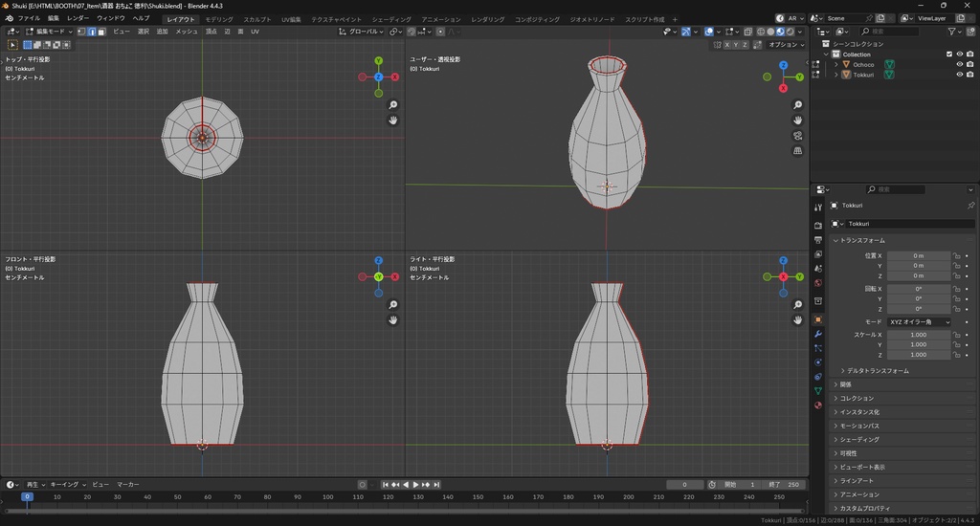Toggle the Collection exclude checkbox
980x526 pixels.
(x=948, y=55)
